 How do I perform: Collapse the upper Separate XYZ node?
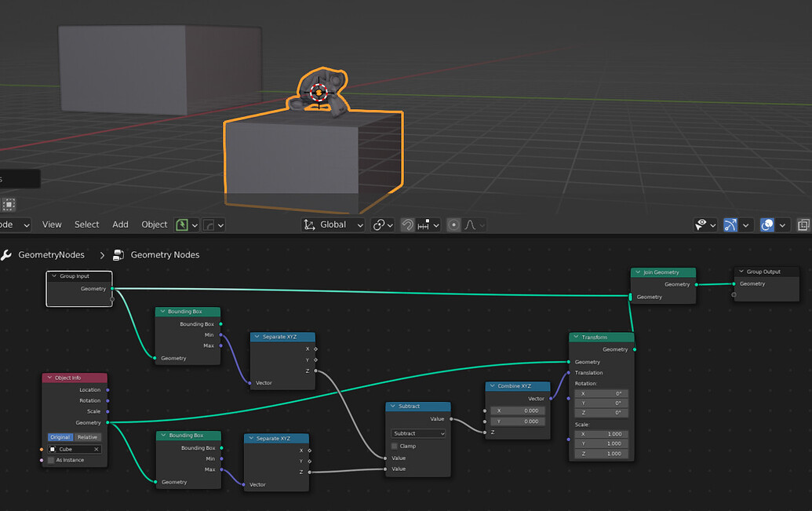257,336
